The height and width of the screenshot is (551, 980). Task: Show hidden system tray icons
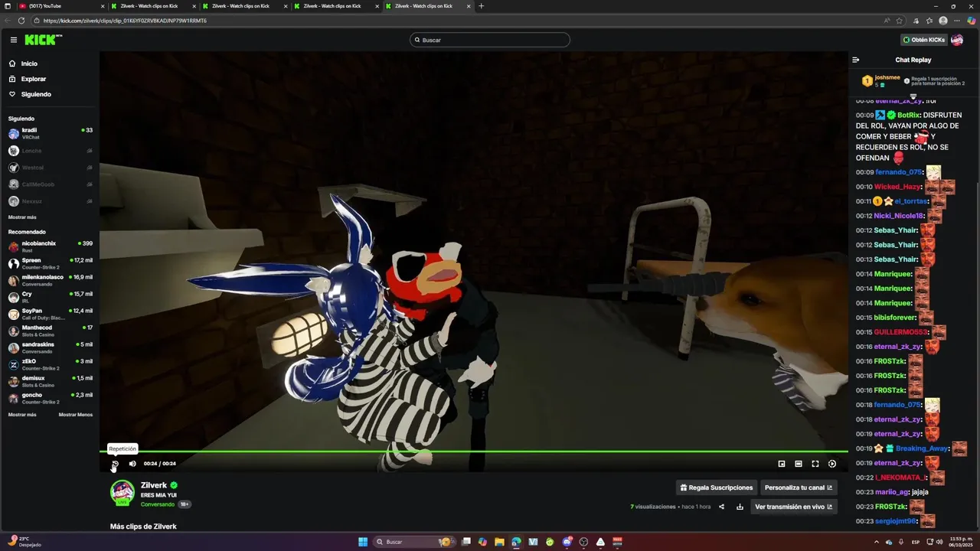(876, 542)
